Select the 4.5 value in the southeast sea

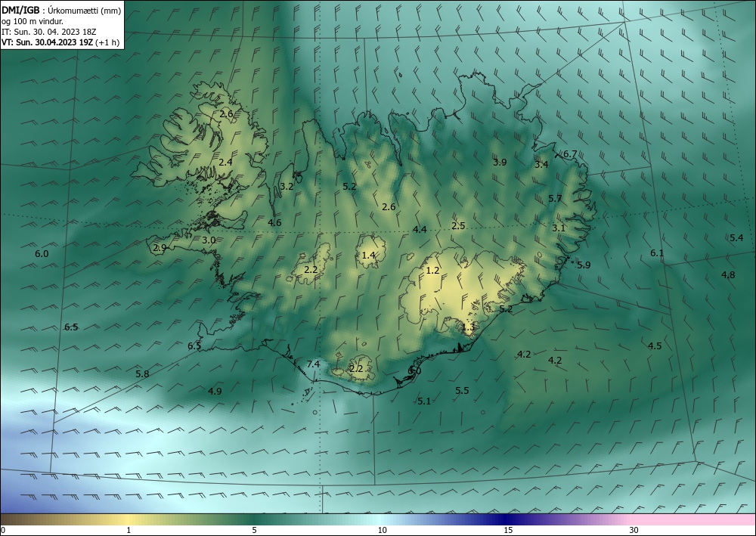655,345
